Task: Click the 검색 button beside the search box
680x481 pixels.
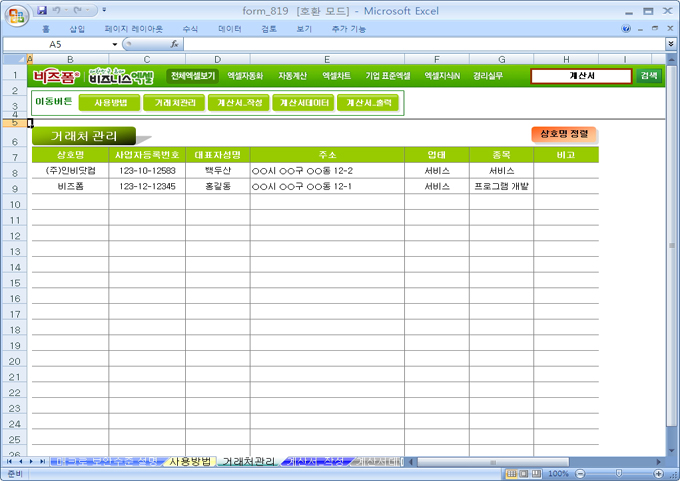Action: (x=649, y=76)
